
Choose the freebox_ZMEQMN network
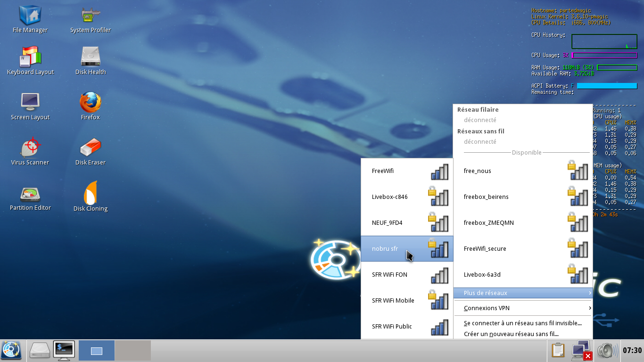(x=523, y=222)
